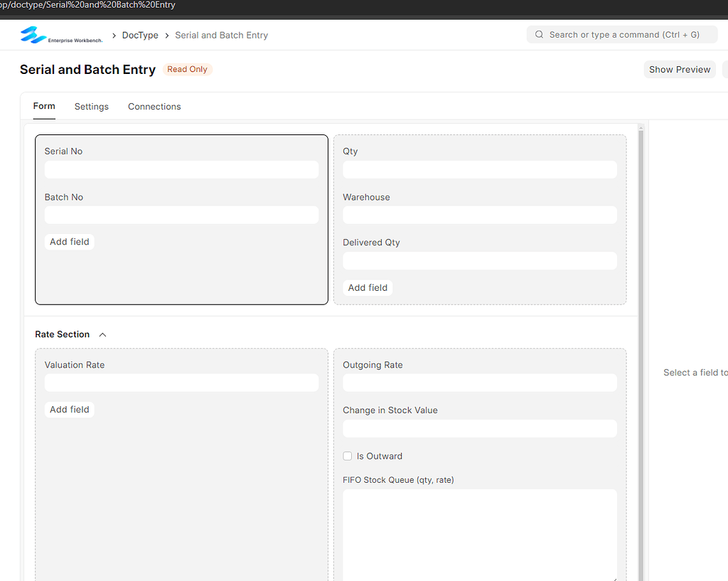Switch to the Connections tab

click(x=154, y=107)
